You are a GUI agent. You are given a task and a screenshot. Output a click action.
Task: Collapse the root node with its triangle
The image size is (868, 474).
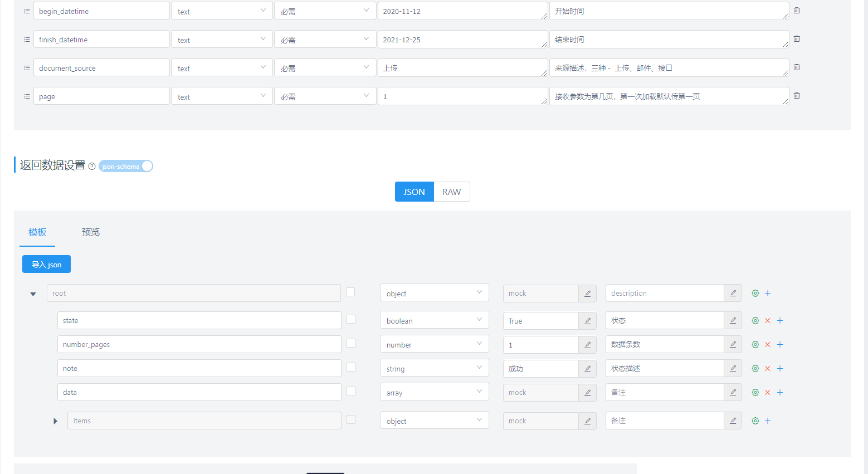(33, 294)
